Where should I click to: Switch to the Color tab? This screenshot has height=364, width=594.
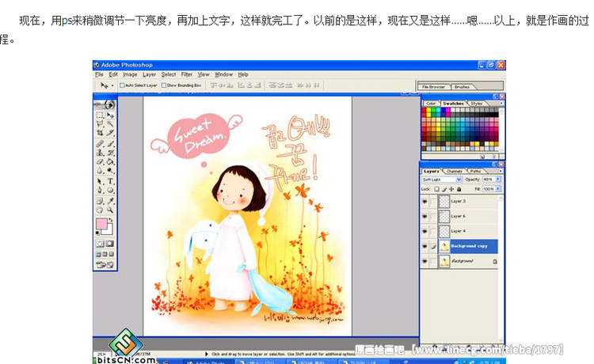click(431, 104)
